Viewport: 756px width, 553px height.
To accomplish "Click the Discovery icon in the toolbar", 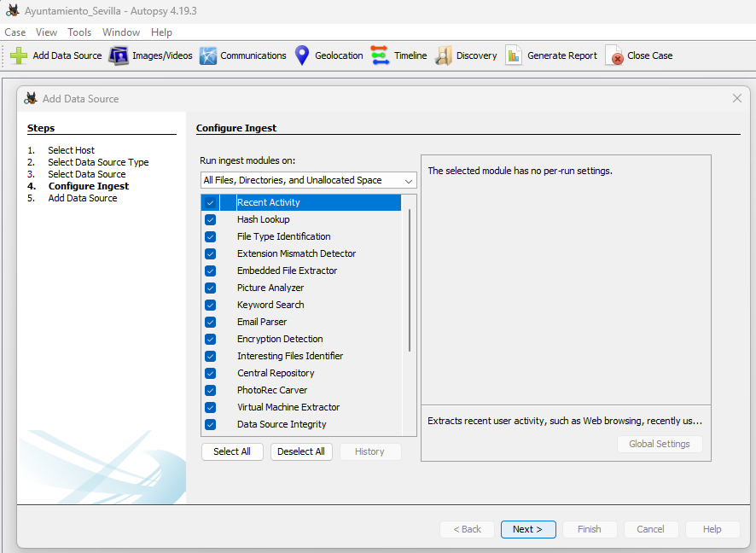I will coord(444,55).
